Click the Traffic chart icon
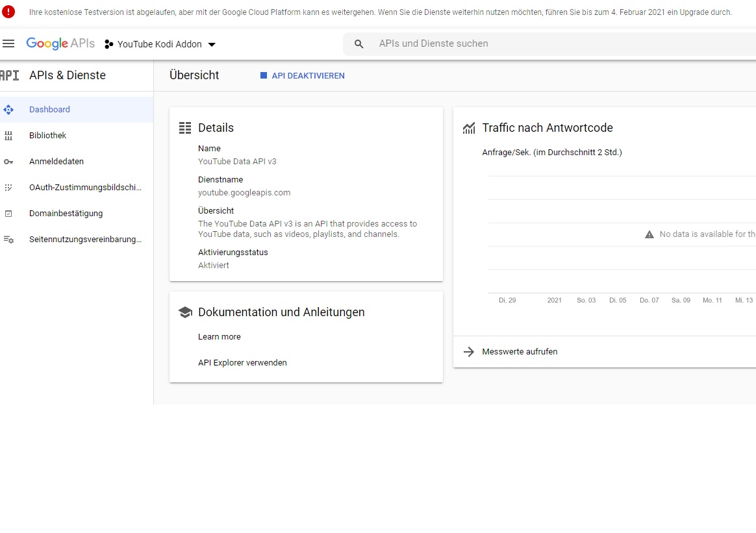756x533 pixels. (469, 128)
